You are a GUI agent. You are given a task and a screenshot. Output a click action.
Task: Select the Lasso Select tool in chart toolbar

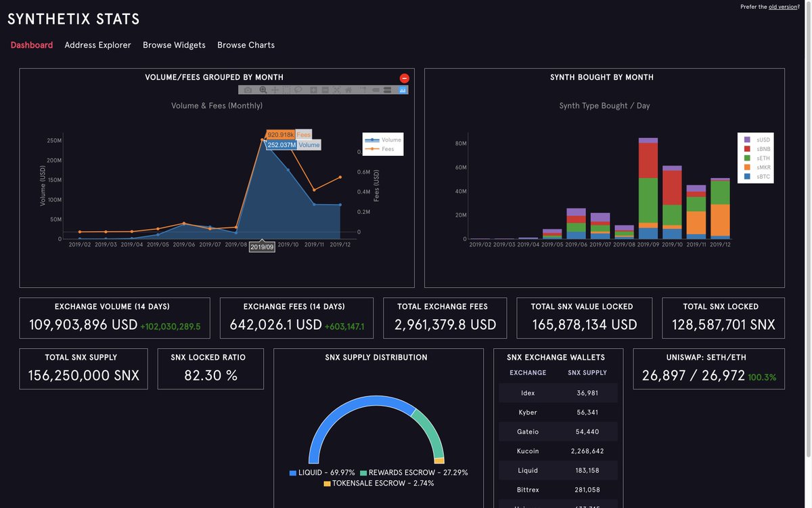[298, 90]
